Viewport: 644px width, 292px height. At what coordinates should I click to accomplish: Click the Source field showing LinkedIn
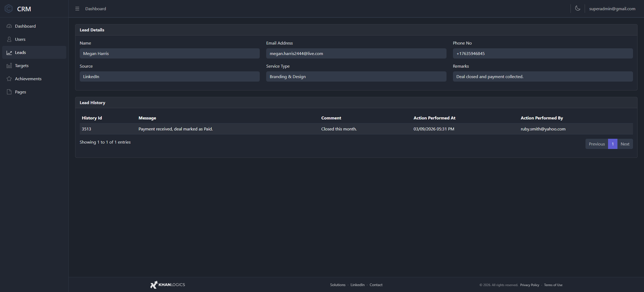tap(170, 77)
